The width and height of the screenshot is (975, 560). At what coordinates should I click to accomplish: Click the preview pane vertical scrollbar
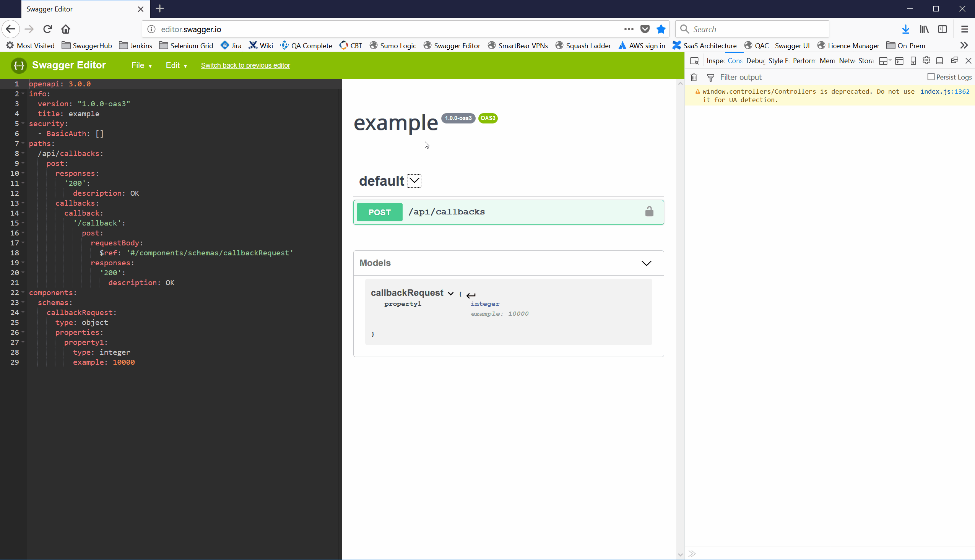point(680,318)
